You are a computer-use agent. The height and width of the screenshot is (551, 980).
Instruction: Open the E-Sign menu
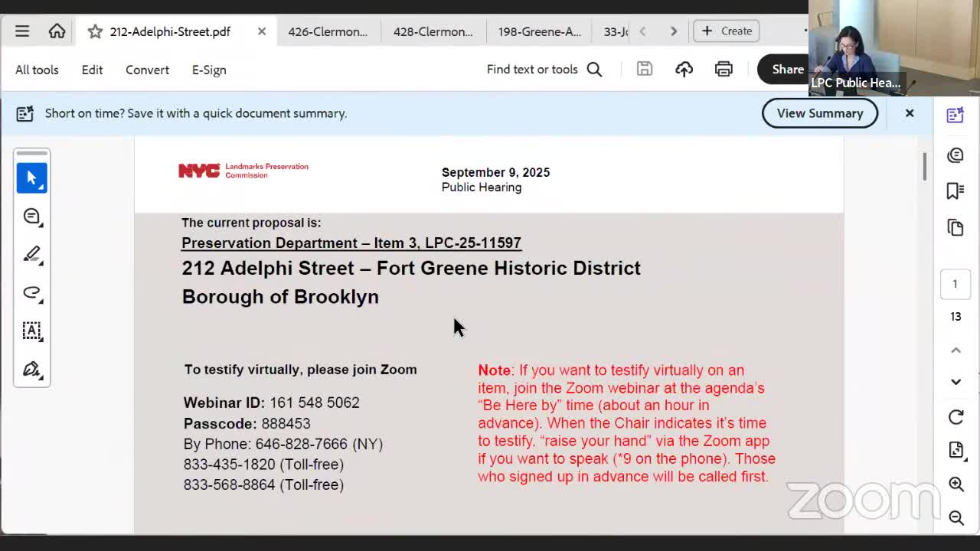click(209, 70)
